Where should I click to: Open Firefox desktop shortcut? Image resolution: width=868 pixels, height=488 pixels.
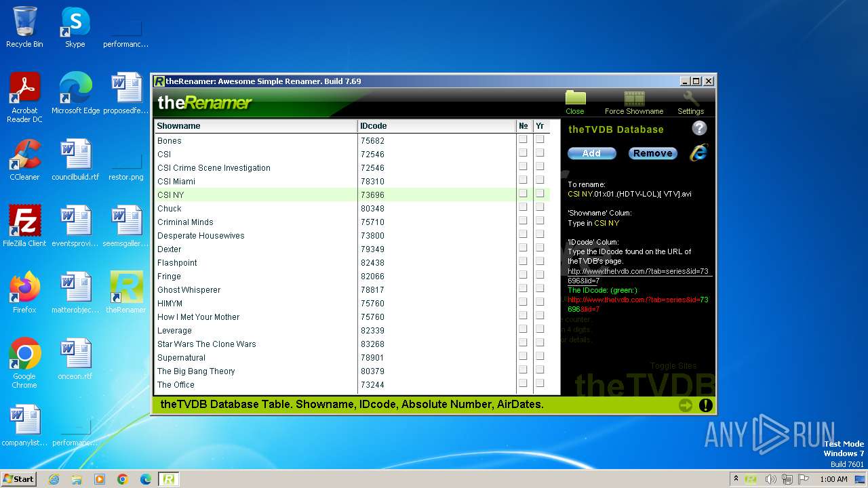click(x=24, y=293)
